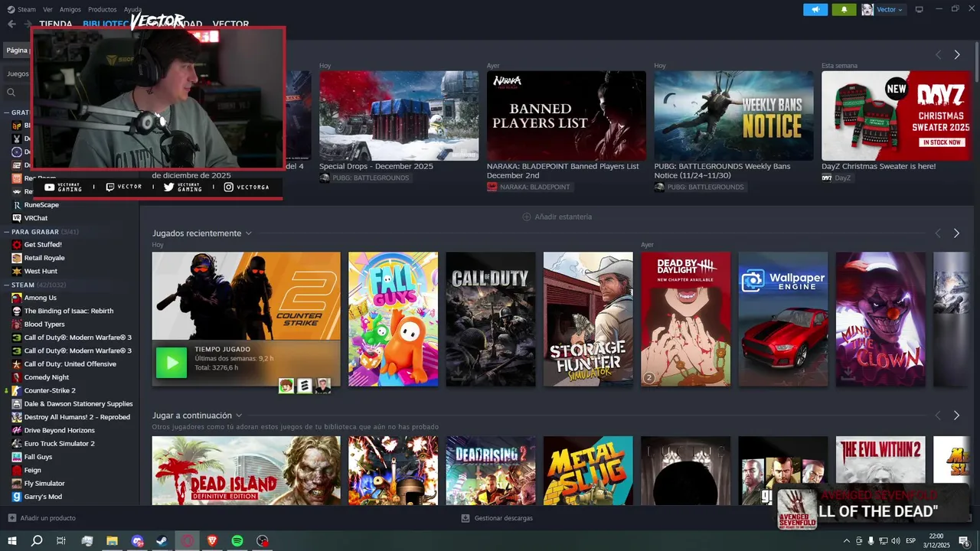Open the Steam announcements megaphone button
Image resolution: width=980 pixels, height=551 pixels.
click(x=815, y=9)
